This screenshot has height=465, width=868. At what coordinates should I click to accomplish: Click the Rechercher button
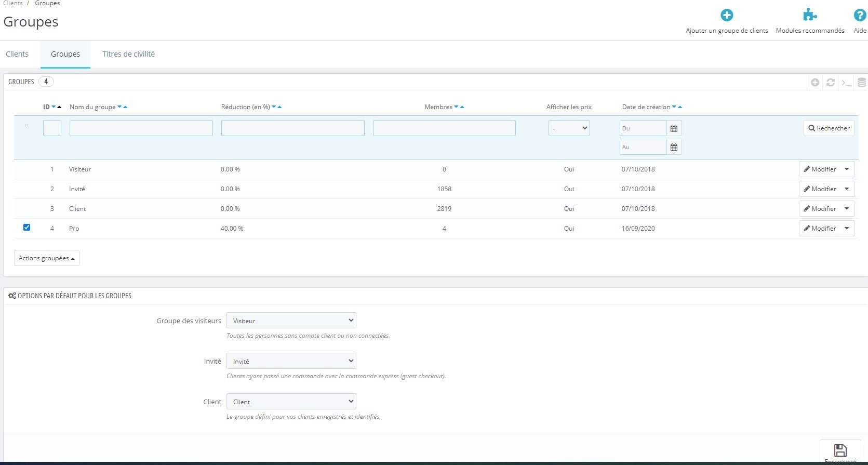[x=829, y=128]
